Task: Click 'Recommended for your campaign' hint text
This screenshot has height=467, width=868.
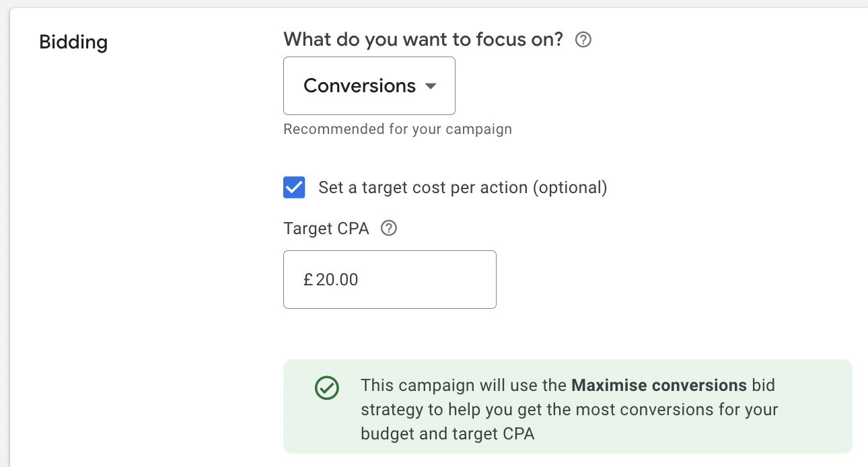Action: tap(397, 129)
